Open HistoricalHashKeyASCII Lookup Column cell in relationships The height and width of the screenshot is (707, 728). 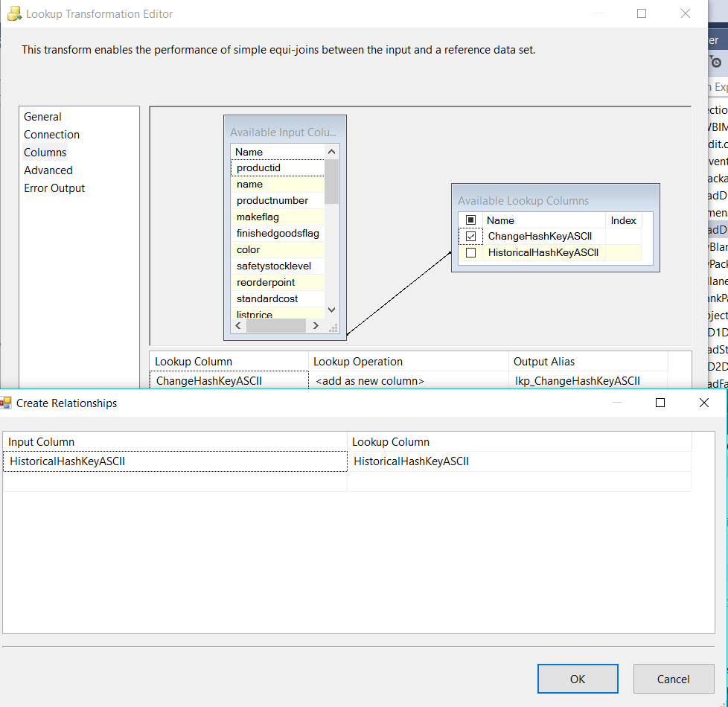point(520,461)
